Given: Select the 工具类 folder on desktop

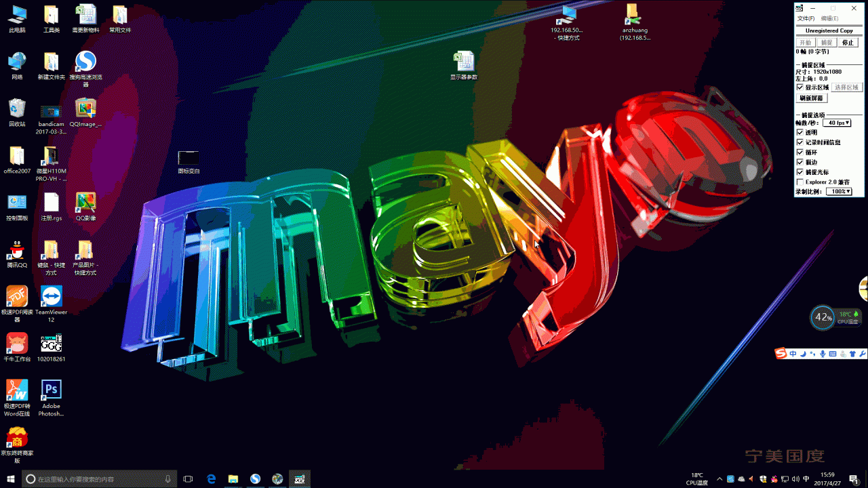Looking at the screenshot, I should pyautogui.click(x=51, y=19).
